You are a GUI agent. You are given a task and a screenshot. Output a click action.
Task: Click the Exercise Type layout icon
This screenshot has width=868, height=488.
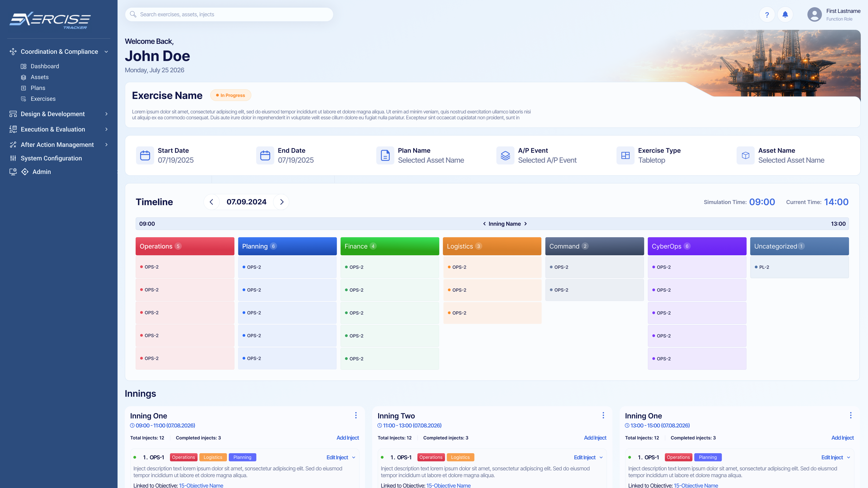625,155
